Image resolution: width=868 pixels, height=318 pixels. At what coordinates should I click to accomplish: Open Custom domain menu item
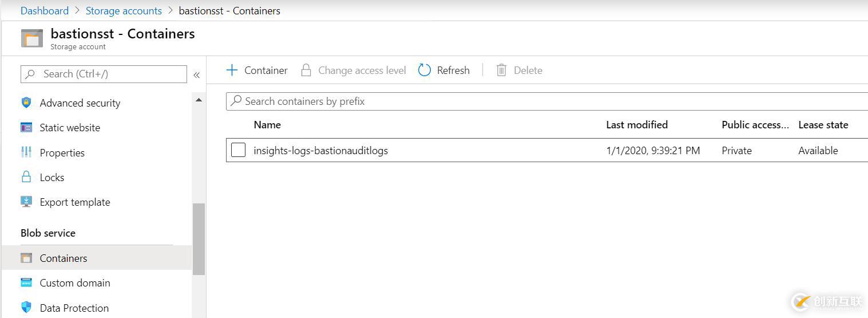75,283
